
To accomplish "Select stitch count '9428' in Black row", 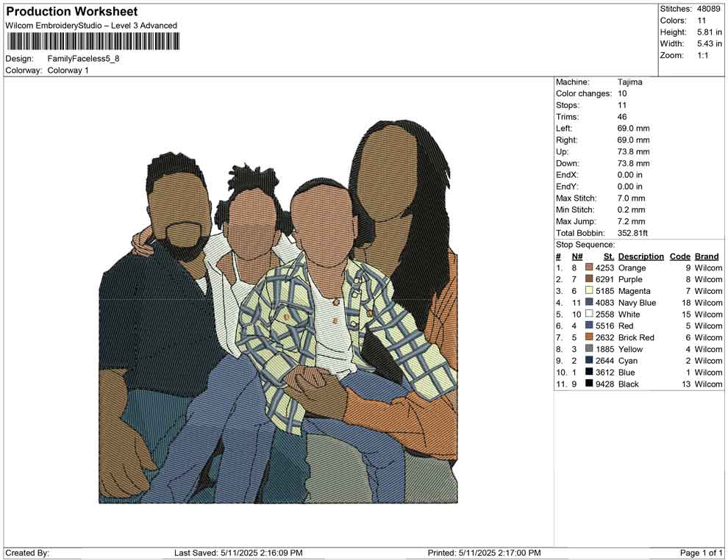I will (x=604, y=384).
